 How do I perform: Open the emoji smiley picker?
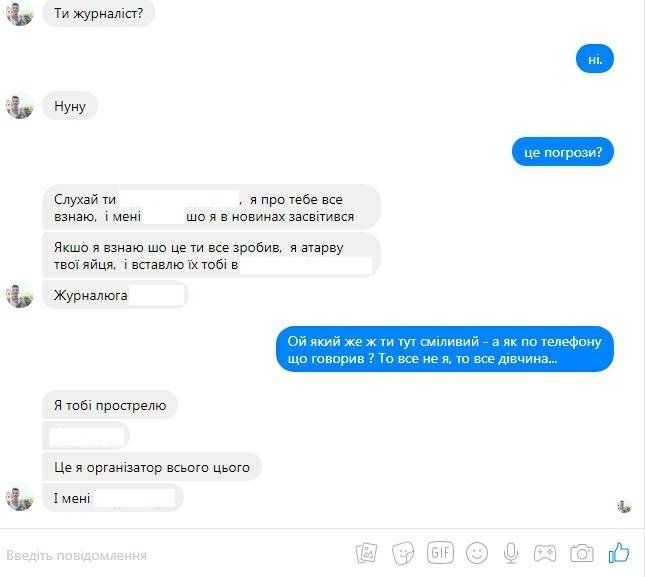click(477, 553)
